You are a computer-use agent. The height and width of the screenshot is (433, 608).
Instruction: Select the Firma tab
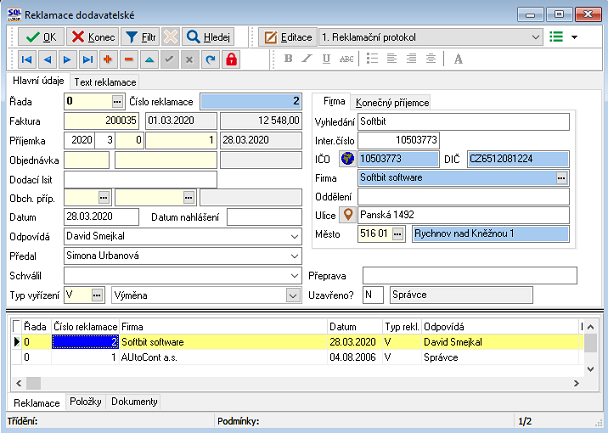[334, 101]
